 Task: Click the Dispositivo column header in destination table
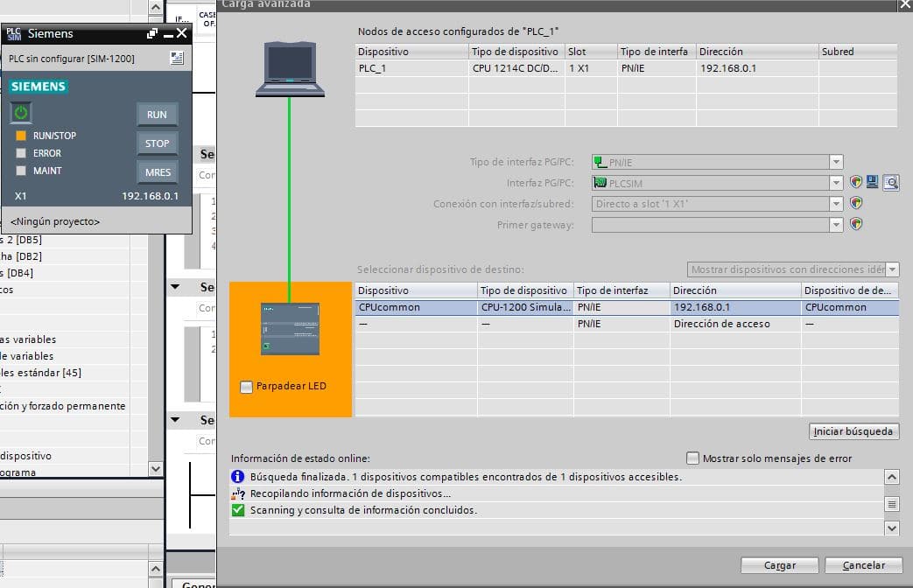coord(416,290)
